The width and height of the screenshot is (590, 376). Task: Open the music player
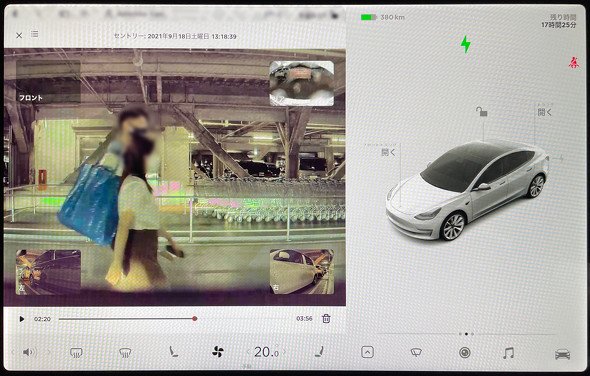(x=508, y=353)
